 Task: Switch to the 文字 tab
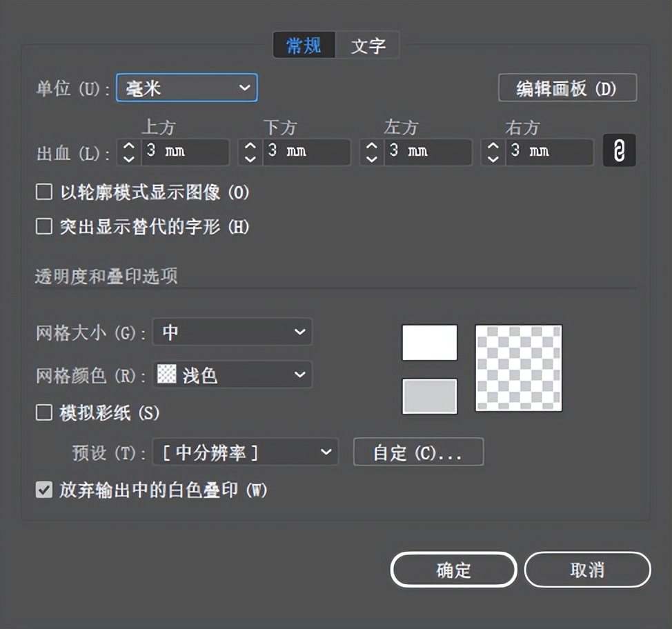[x=368, y=44]
